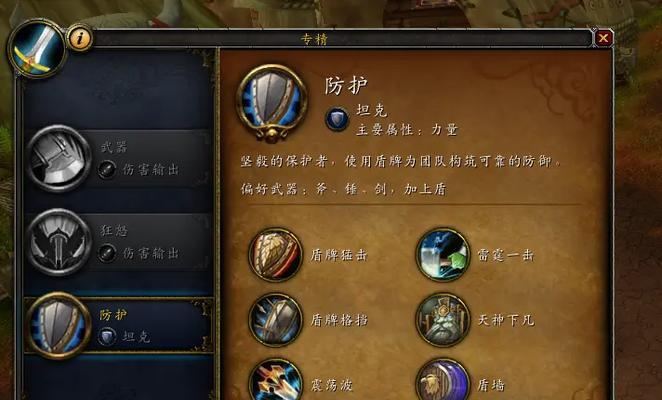Screen dimensions: 662x400
Task: Choose the 狂怒 specialization tab
Action: 119,242
